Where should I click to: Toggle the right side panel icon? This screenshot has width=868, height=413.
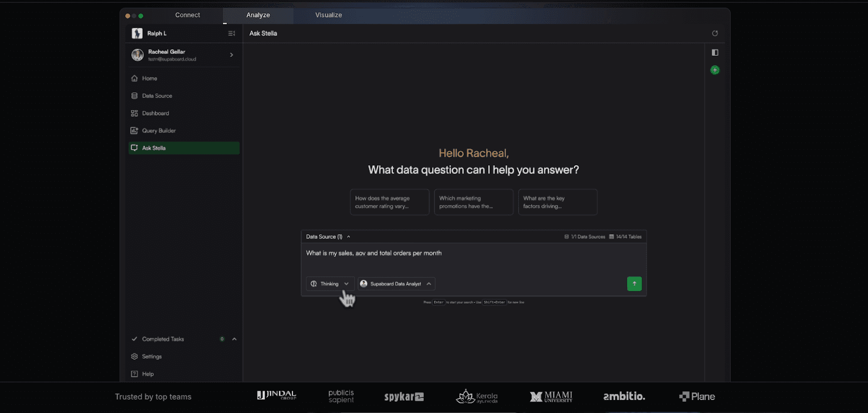pyautogui.click(x=715, y=53)
